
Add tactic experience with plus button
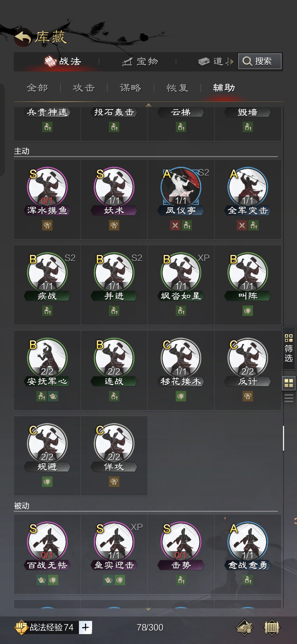pyautogui.click(x=86, y=627)
